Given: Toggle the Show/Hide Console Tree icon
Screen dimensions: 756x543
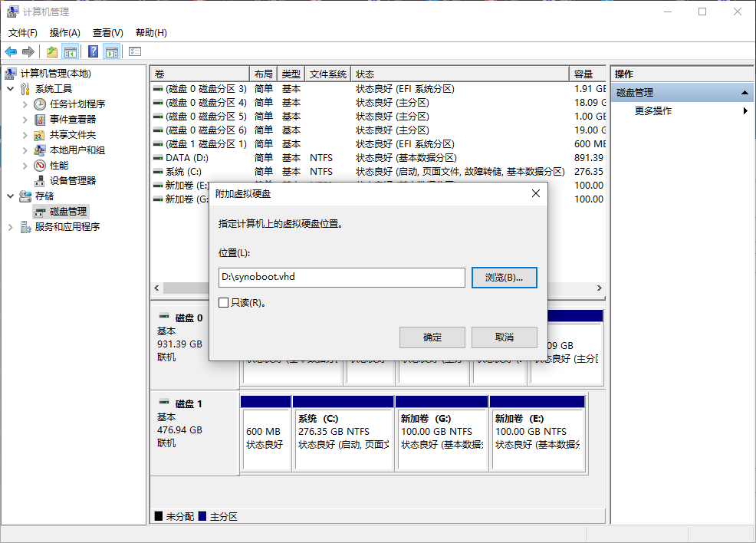Looking at the screenshot, I should pos(71,51).
